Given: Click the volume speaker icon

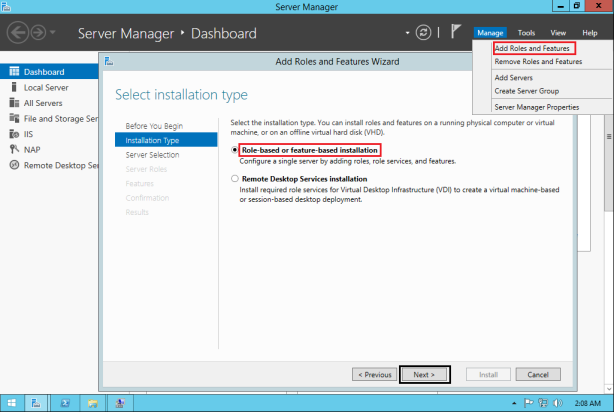Looking at the screenshot, I should [557, 403].
